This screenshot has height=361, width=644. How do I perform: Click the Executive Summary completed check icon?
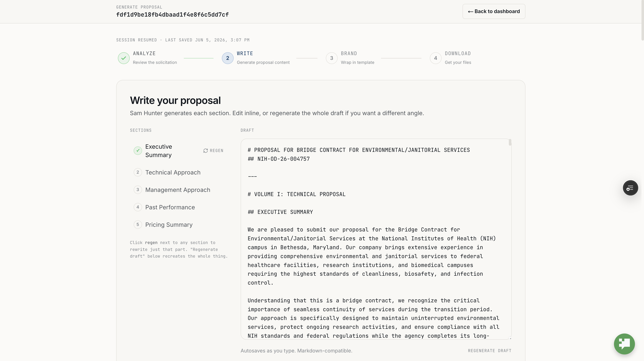[x=138, y=151]
